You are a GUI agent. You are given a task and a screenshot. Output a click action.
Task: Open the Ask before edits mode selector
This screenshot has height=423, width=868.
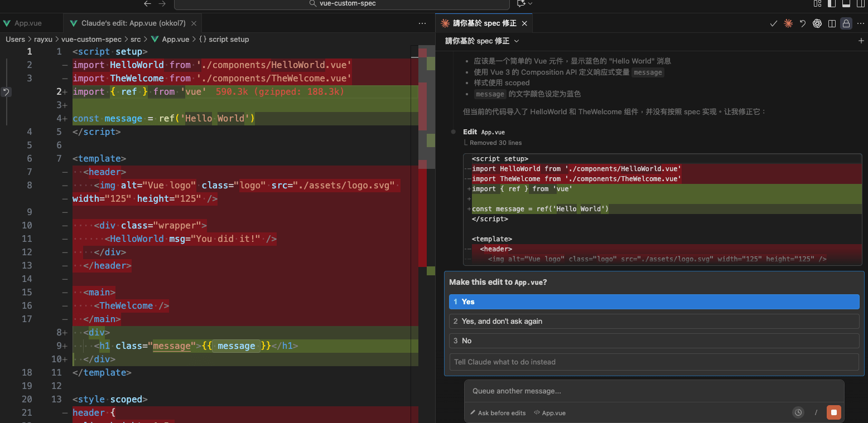pos(498,413)
